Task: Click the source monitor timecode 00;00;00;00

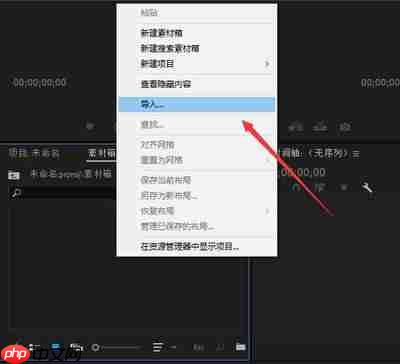Action: click(40, 82)
